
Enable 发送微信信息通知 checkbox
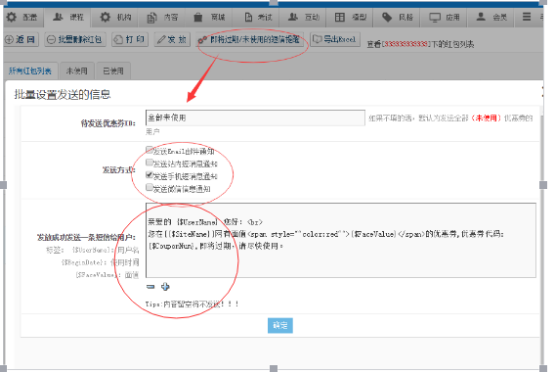tap(149, 187)
